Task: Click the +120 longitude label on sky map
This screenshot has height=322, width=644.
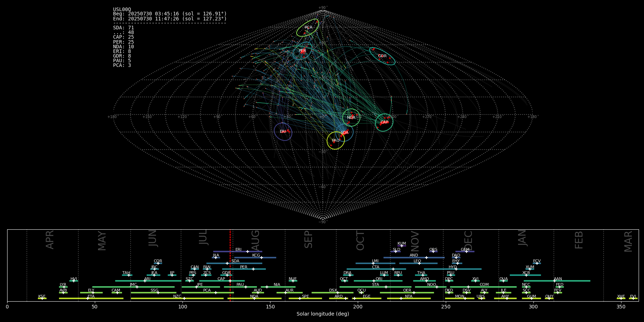Action: [x=182, y=117]
